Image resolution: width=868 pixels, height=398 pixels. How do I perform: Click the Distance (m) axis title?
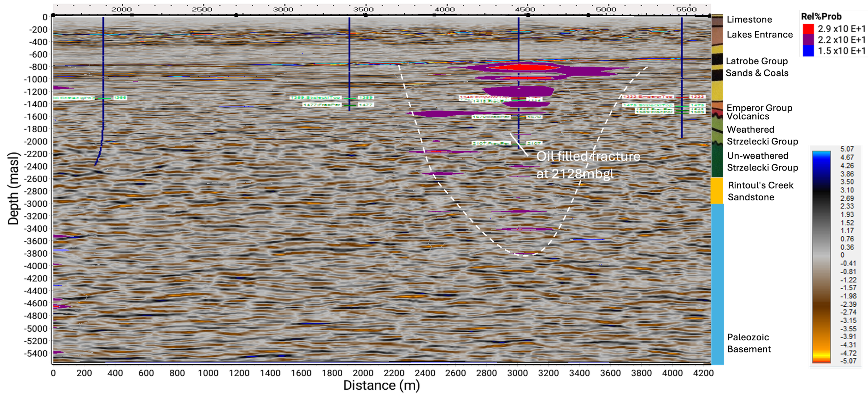click(x=381, y=385)
